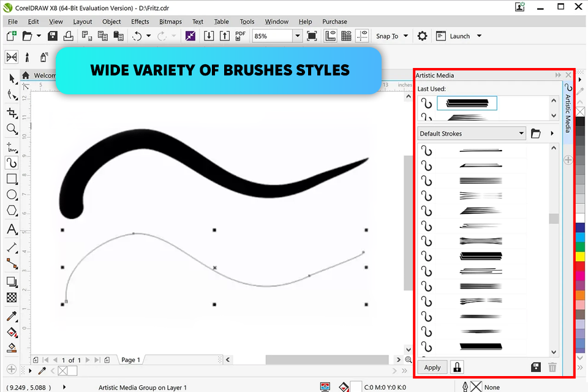Toggle Show grid icon

346,36
